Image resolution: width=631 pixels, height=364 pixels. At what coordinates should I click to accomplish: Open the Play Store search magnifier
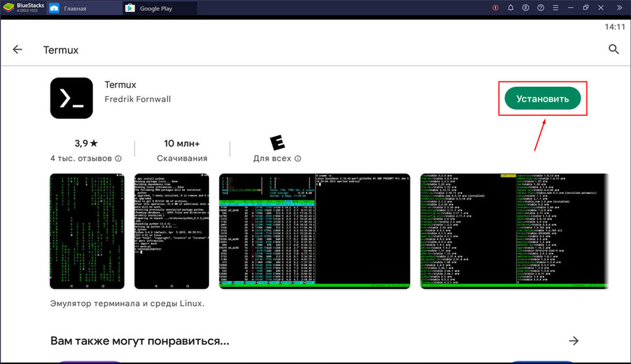coord(613,49)
